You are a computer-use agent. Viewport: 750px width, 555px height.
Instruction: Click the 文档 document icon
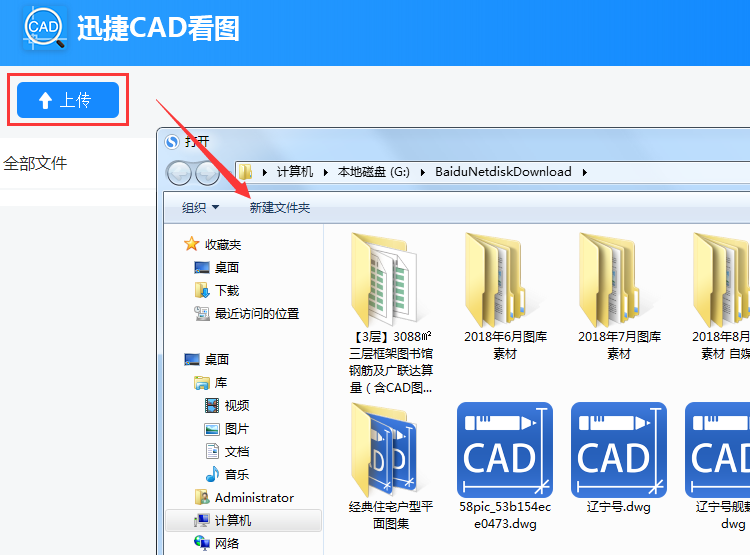(x=212, y=451)
